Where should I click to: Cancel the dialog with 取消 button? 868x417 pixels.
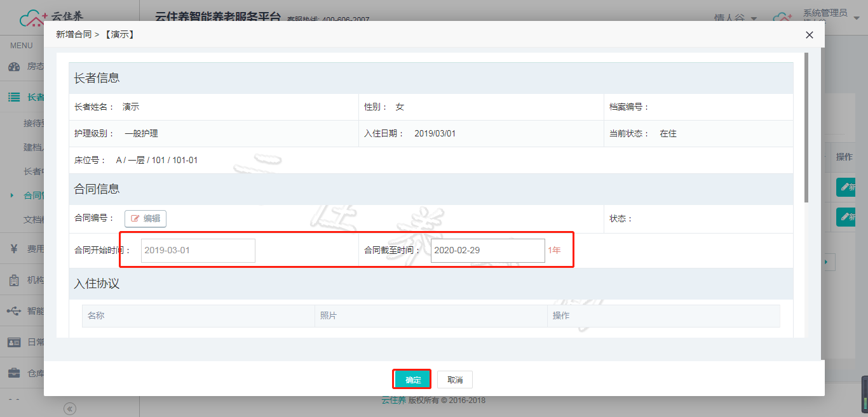(x=455, y=380)
